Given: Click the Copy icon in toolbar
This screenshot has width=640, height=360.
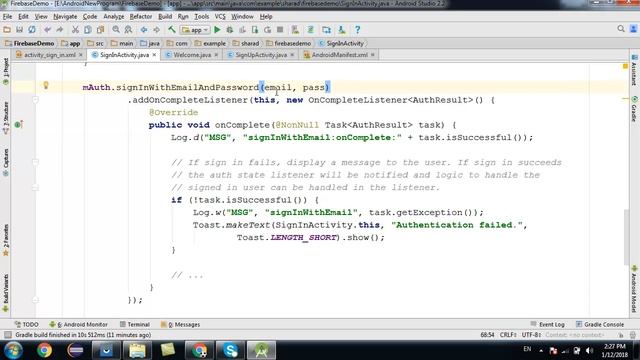Looking at the screenshot, I should 88,29.
